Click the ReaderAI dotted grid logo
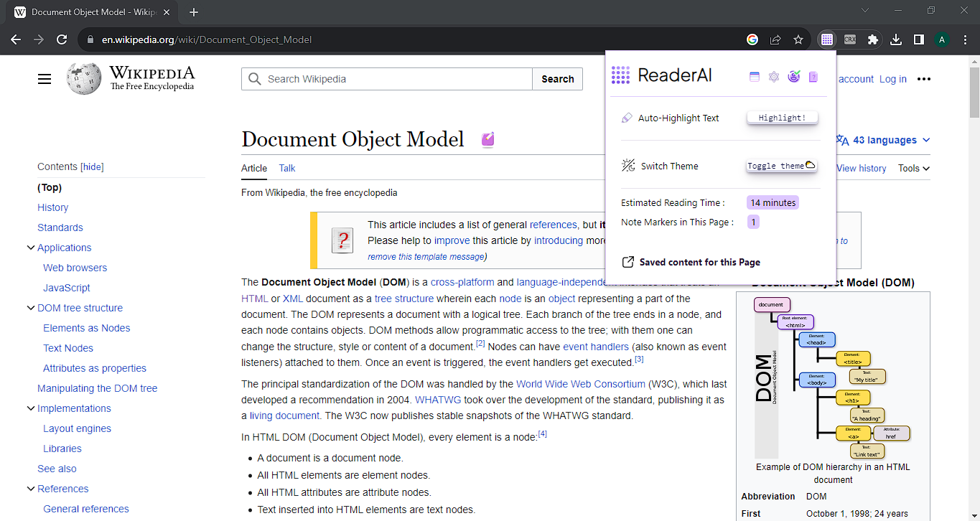This screenshot has height=521, width=980. click(620, 75)
